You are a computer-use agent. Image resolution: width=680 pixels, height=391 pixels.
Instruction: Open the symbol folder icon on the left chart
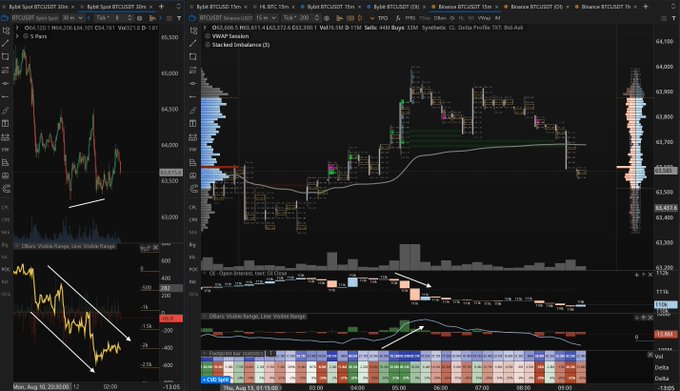click(5, 18)
